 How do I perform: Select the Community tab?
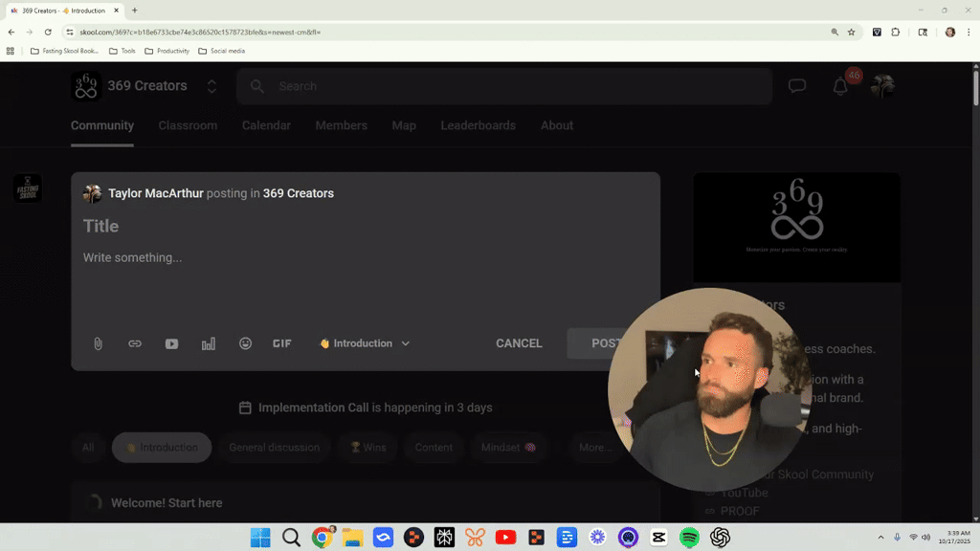click(101, 125)
